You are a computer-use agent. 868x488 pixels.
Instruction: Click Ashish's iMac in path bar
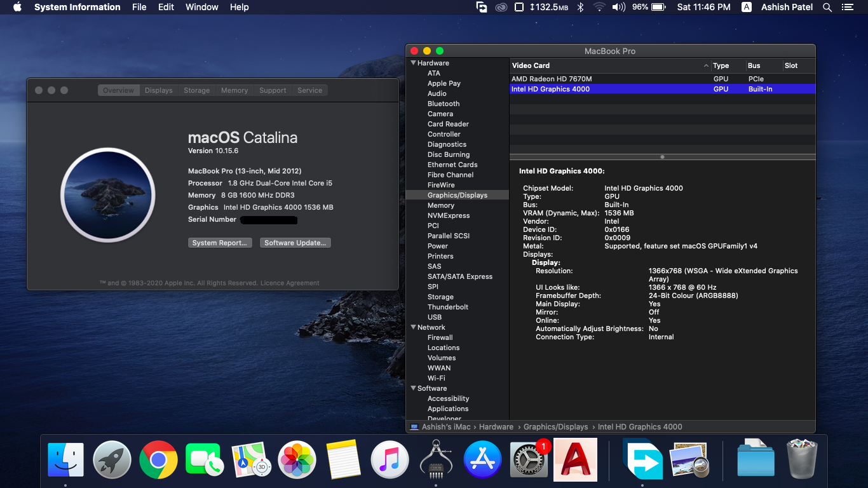pos(440,427)
